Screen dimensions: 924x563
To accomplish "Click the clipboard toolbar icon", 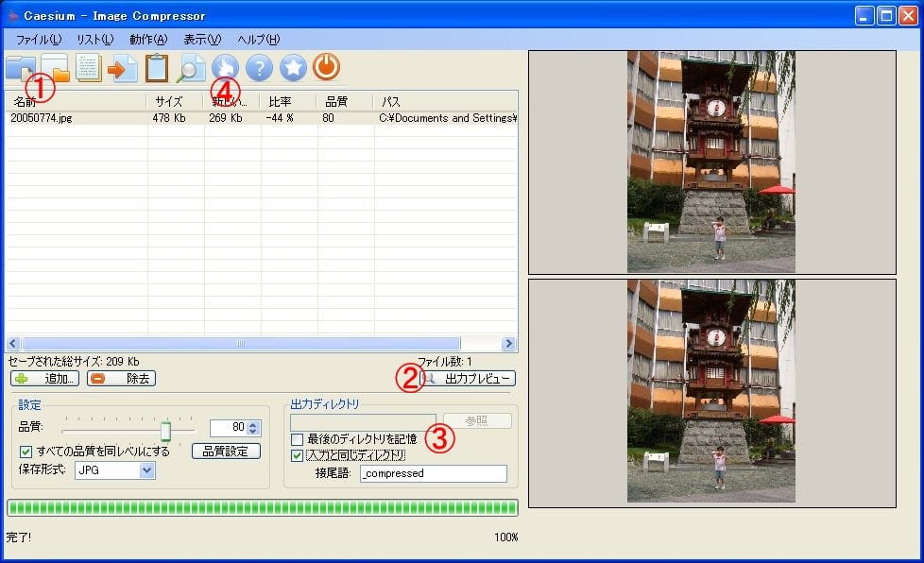I will (x=157, y=69).
